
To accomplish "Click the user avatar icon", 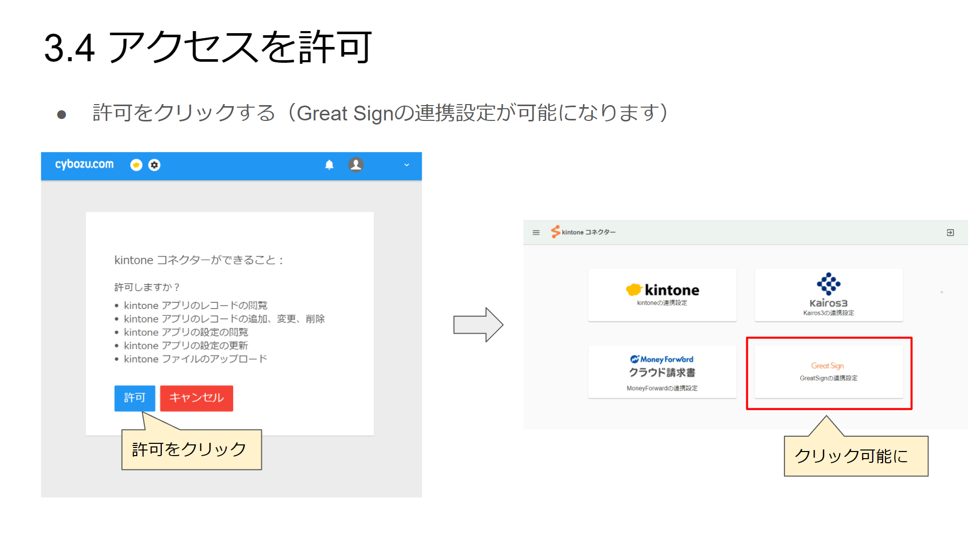I will click(x=356, y=165).
